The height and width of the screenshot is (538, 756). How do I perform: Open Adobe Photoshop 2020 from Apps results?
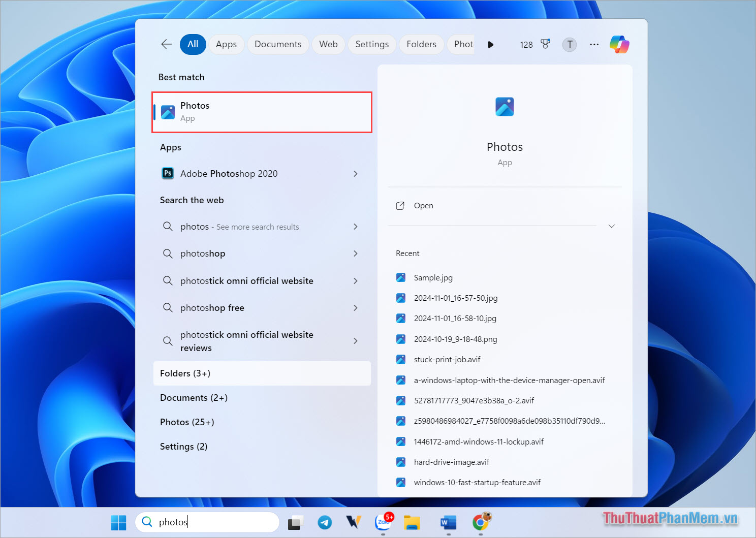[229, 173]
